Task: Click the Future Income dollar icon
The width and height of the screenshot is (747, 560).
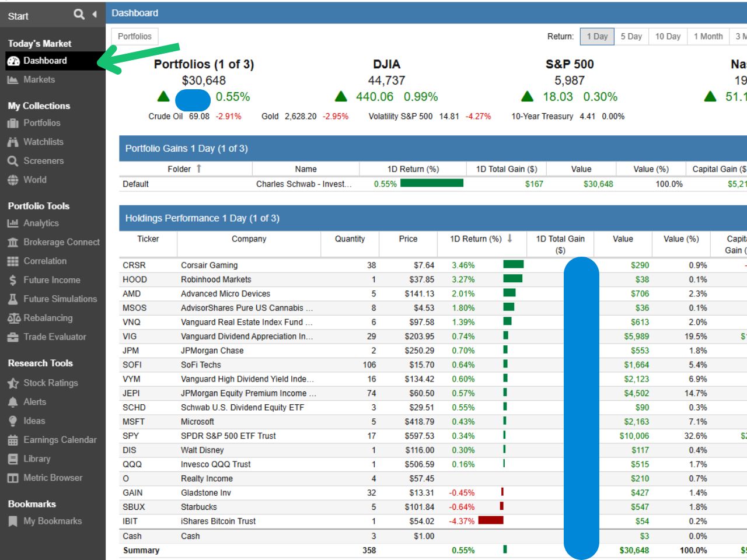Action: 13,280
